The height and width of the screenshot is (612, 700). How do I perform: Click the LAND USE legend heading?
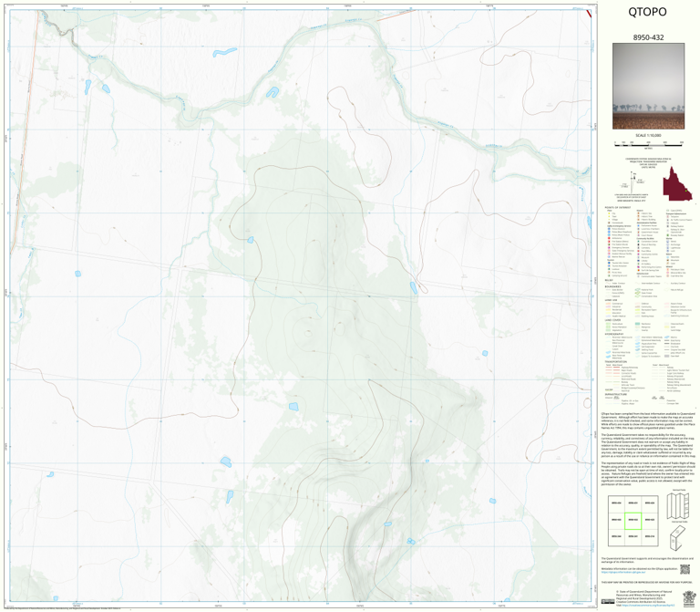coord(612,300)
